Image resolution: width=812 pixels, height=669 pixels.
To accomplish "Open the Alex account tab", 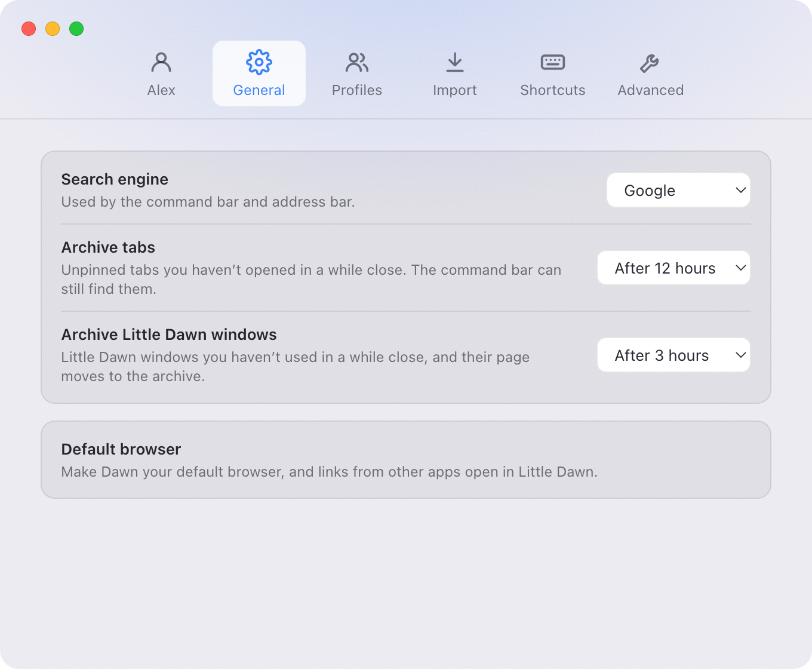I will click(x=161, y=74).
